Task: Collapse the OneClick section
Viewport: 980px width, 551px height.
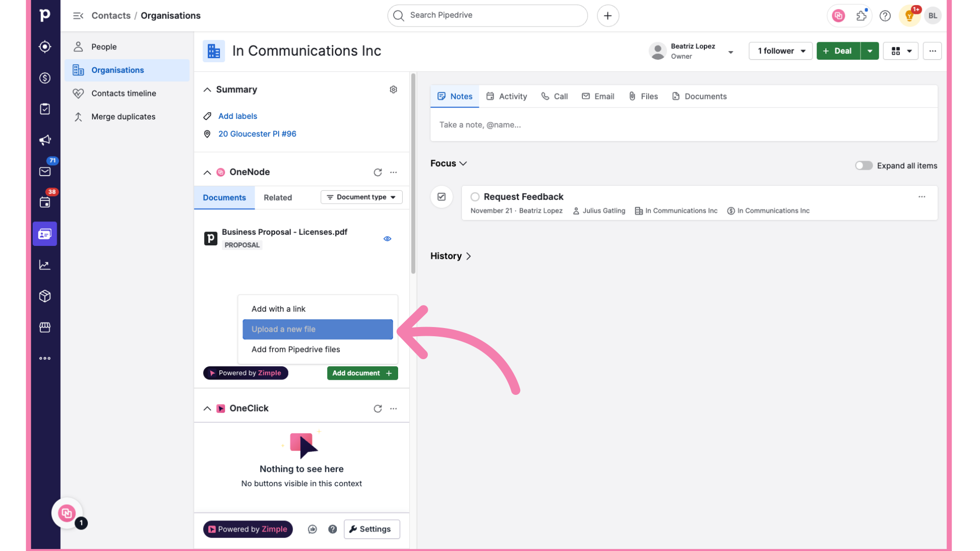Action: pos(207,409)
